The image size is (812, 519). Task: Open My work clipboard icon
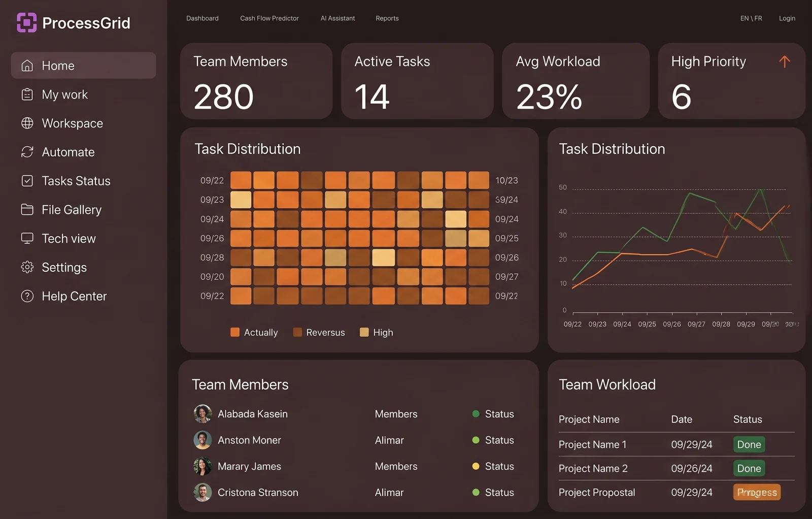point(27,94)
